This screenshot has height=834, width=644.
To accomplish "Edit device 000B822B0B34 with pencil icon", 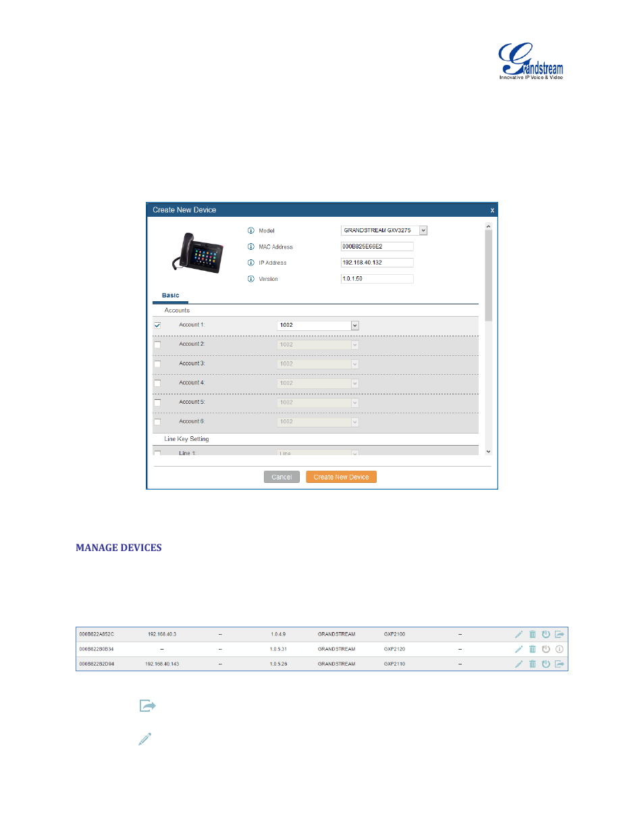I will (x=518, y=649).
